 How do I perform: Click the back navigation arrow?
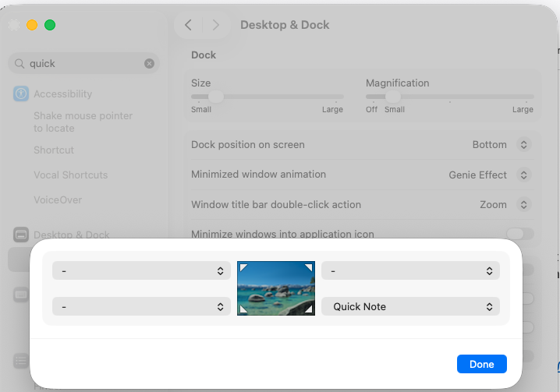click(x=188, y=25)
